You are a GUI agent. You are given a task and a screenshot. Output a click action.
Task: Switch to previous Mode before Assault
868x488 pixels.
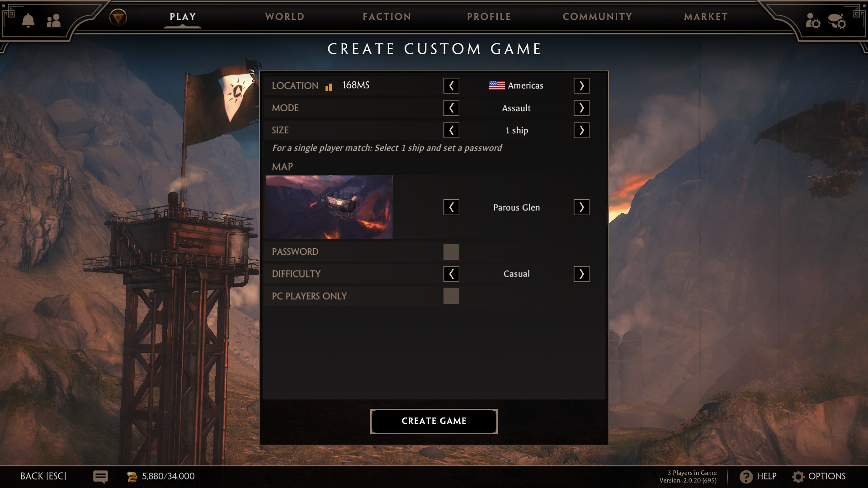(451, 108)
